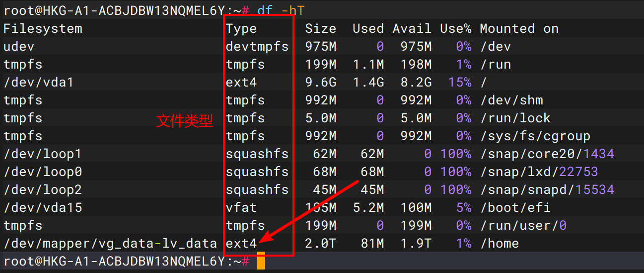Click the 15% usage value

[x=459, y=83]
